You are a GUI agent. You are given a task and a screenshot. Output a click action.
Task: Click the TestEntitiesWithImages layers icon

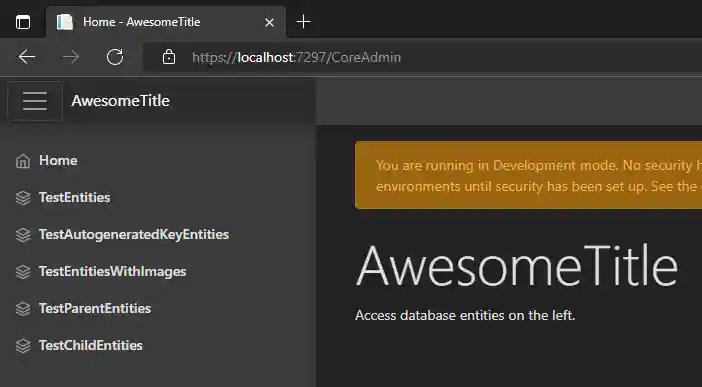23,272
